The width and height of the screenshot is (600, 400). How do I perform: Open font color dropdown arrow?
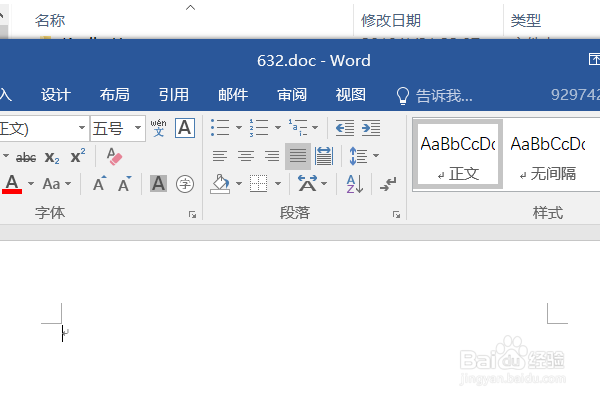tap(31, 184)
